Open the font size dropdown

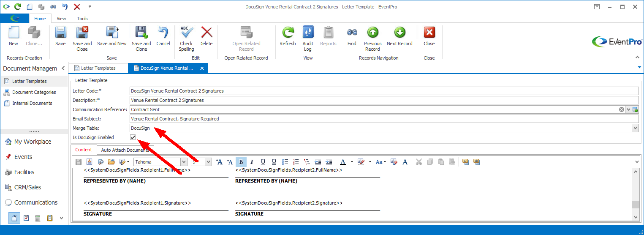tap(208, 162)
